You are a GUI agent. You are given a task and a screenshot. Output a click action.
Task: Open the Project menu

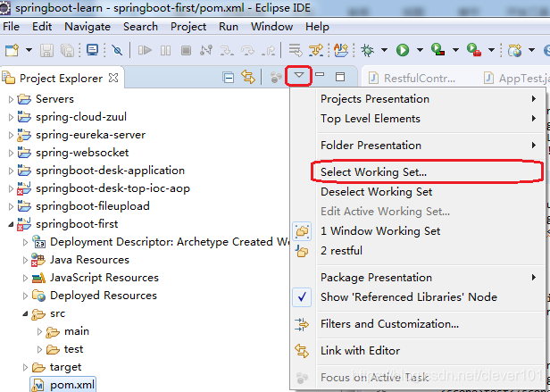click(188, 27)
